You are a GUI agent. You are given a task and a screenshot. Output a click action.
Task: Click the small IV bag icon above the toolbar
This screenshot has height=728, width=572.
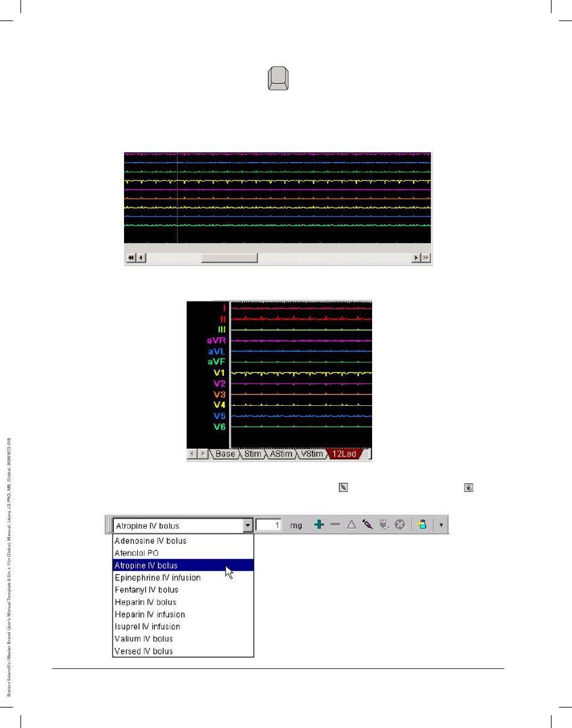468,489
